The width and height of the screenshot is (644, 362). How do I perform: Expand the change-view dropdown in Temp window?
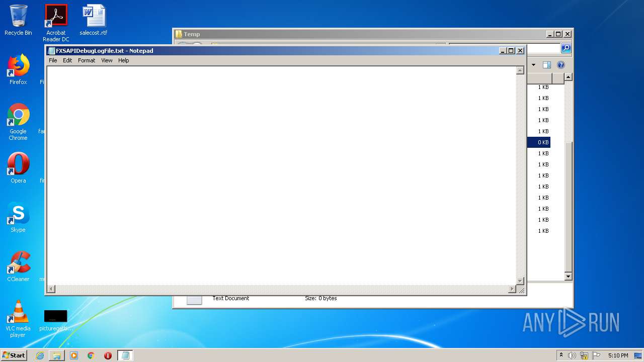click(x=533, y=65)
